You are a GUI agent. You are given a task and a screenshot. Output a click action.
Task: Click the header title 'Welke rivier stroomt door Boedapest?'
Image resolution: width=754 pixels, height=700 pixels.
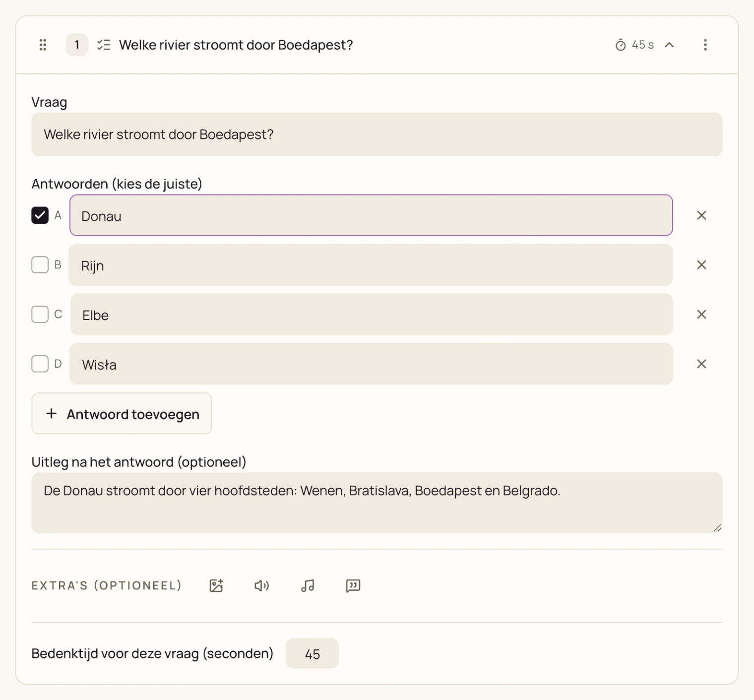tap(236, 45)
